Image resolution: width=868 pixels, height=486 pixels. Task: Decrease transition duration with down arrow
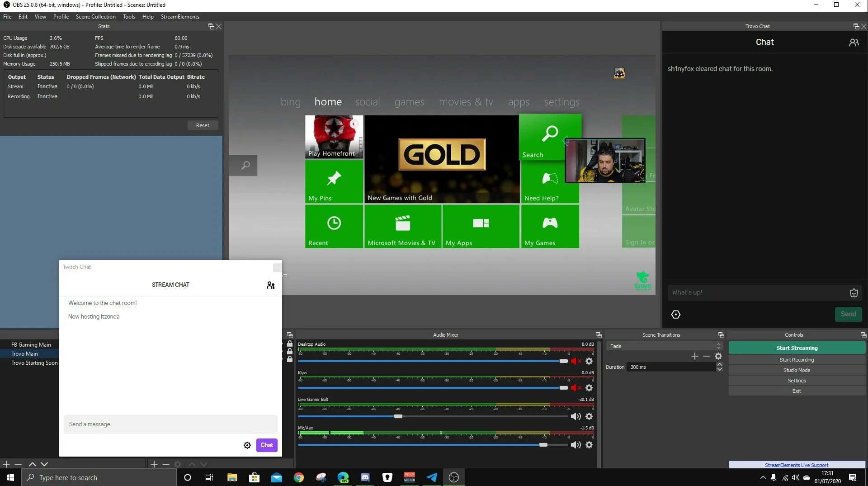pyautogui.click(x=719, y=369)
